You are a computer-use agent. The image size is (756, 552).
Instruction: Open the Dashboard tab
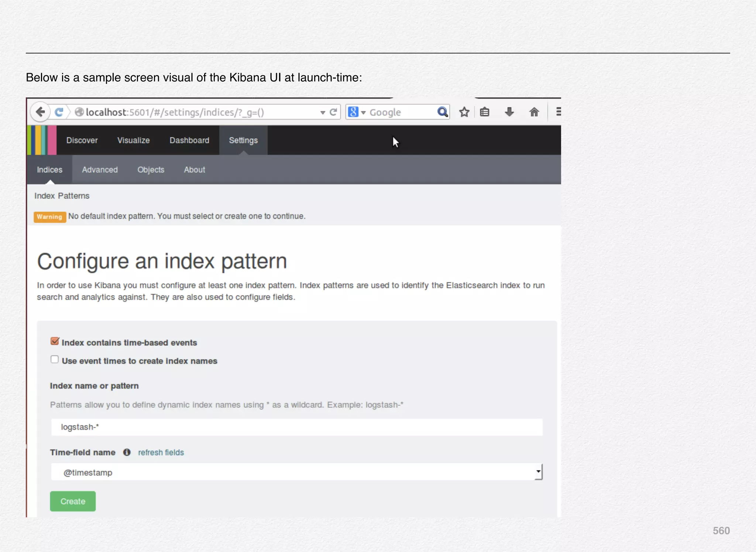pos(189,140)
